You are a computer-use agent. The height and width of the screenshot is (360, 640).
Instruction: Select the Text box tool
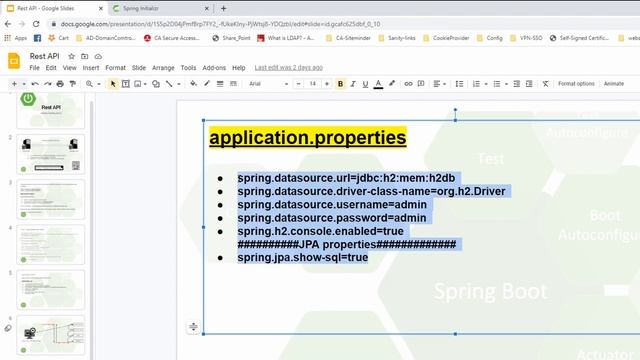coord(126,84)
